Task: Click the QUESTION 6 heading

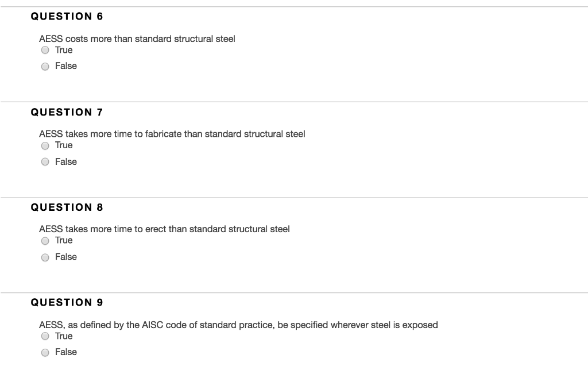Action: click(67, 17)
